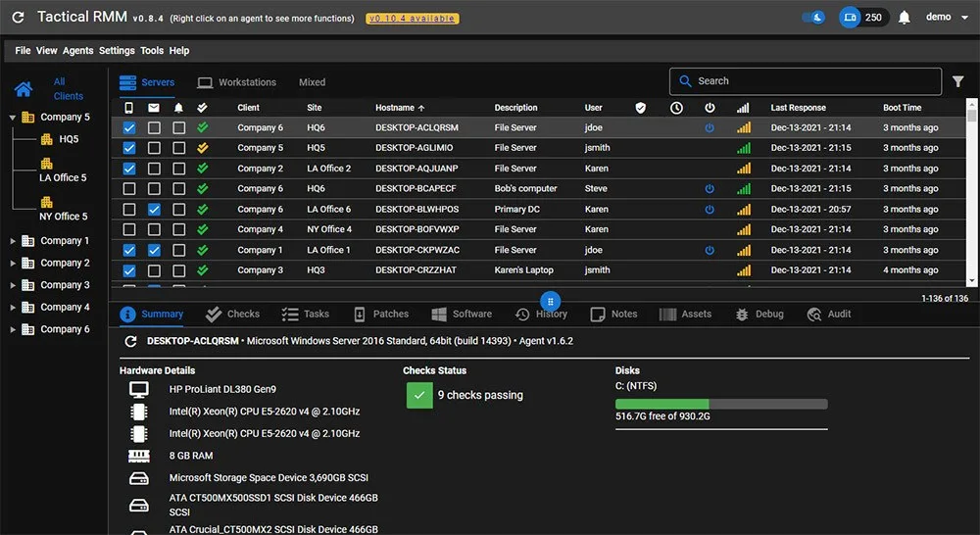Expand the Company 1 tree node
This screenshot has height=535, width=980.
coord(13,241)
